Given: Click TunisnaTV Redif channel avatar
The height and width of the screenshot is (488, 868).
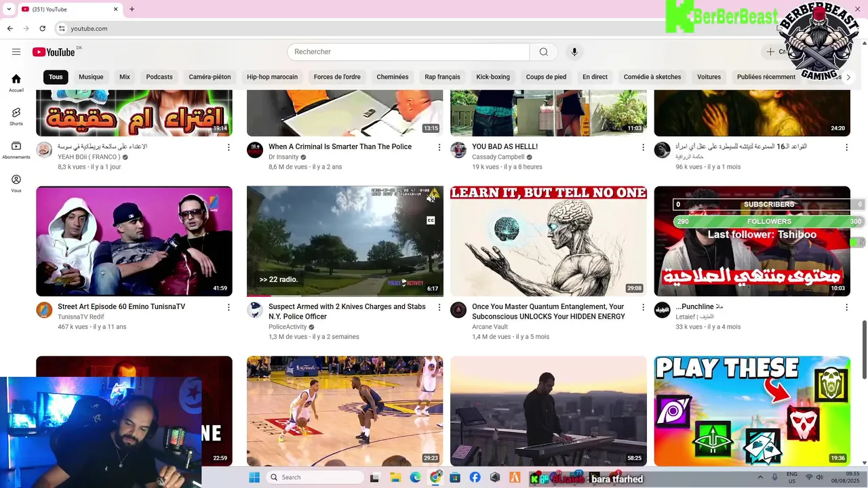Looking at the screenshot, I should tap(44, 310).
